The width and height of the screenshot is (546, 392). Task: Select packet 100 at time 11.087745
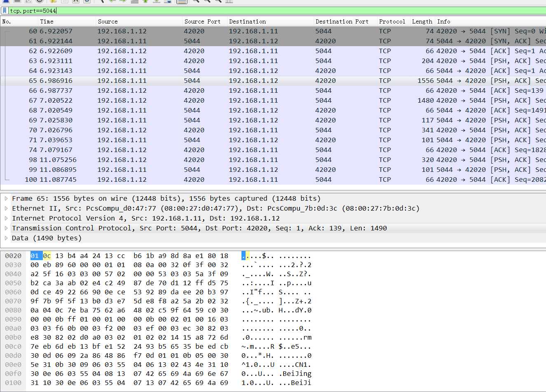point(273,180)
